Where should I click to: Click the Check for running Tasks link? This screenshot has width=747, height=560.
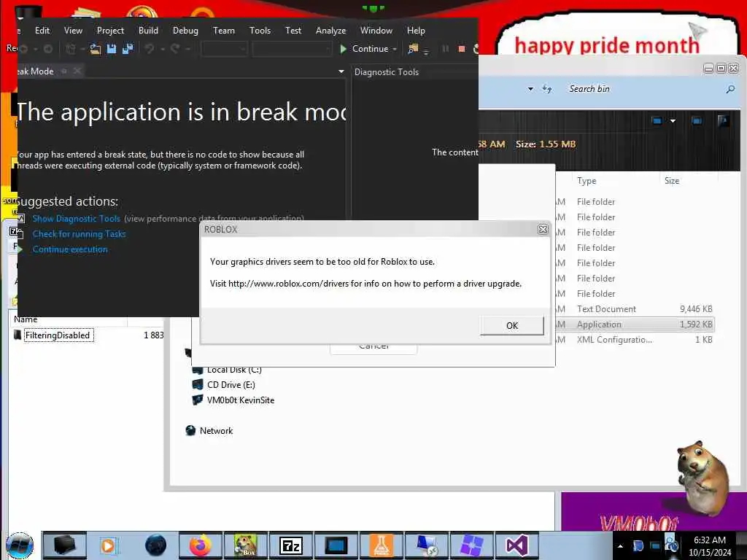[79, 234]
